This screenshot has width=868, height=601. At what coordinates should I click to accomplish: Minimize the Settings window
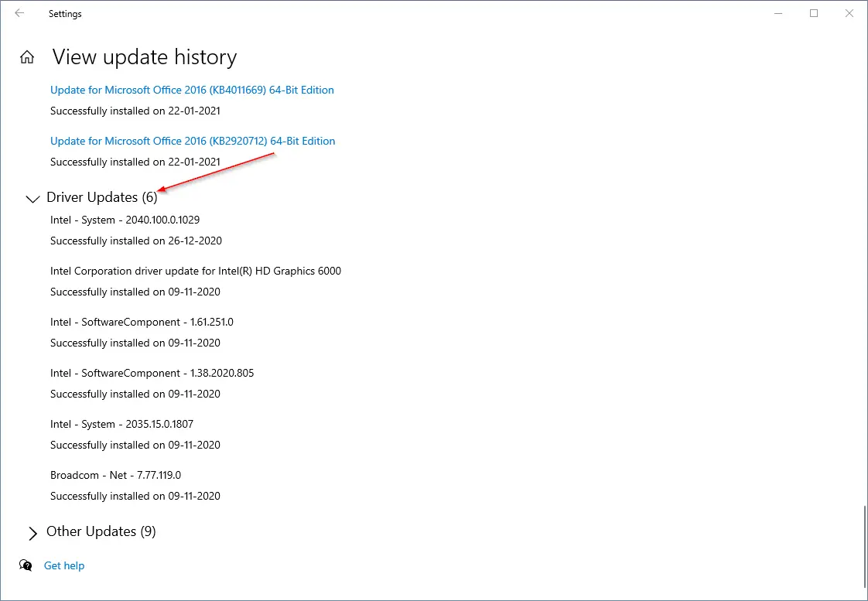click(x=779, y=13)
